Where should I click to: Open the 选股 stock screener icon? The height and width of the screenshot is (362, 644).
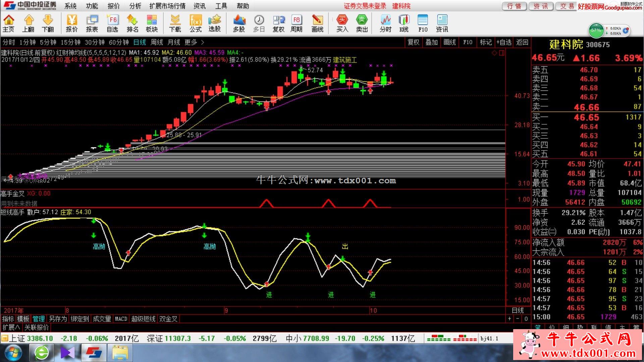[215, 23]
